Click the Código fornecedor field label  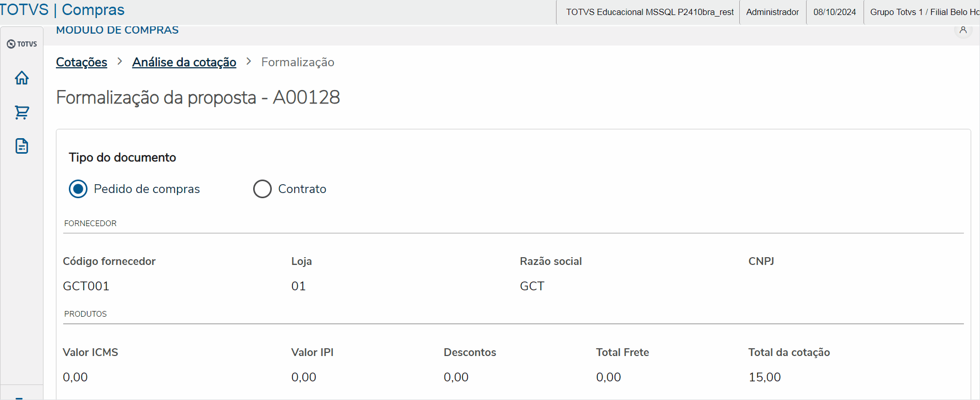pos(109,261)
